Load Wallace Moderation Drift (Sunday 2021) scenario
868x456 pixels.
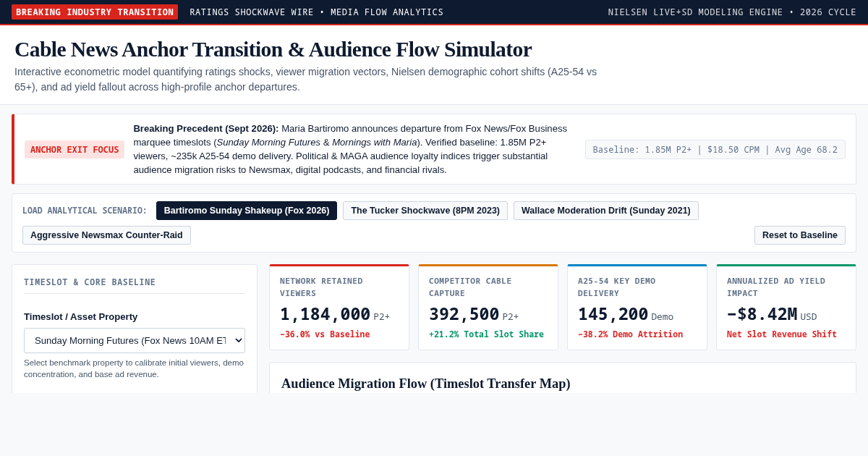click(x=606, y=211)
